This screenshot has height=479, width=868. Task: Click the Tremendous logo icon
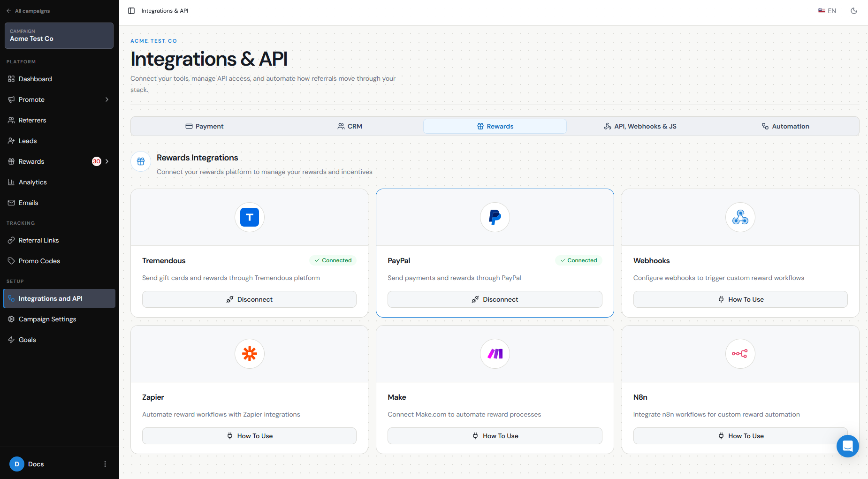pos(250,217)
